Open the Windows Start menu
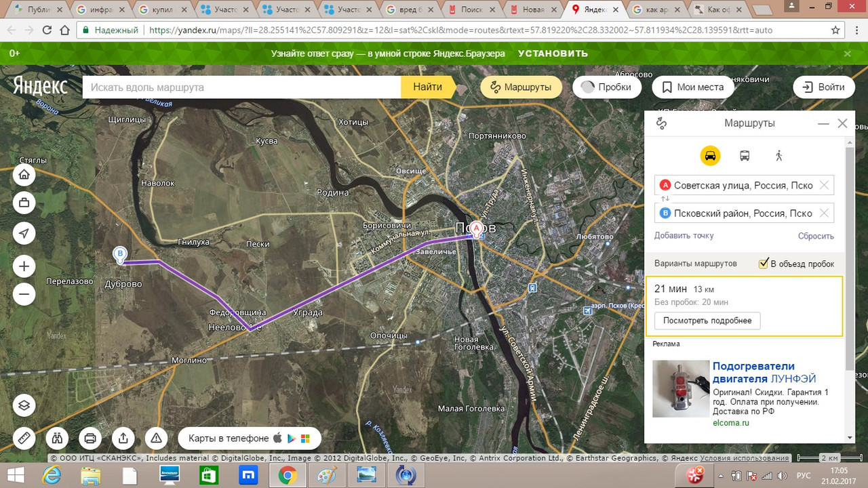Screen dimensions: 868x488 (14, 474)
